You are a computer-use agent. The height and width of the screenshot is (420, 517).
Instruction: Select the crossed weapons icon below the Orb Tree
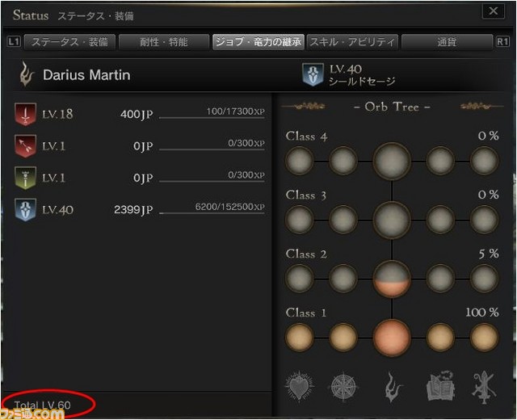tap(483, 387)
